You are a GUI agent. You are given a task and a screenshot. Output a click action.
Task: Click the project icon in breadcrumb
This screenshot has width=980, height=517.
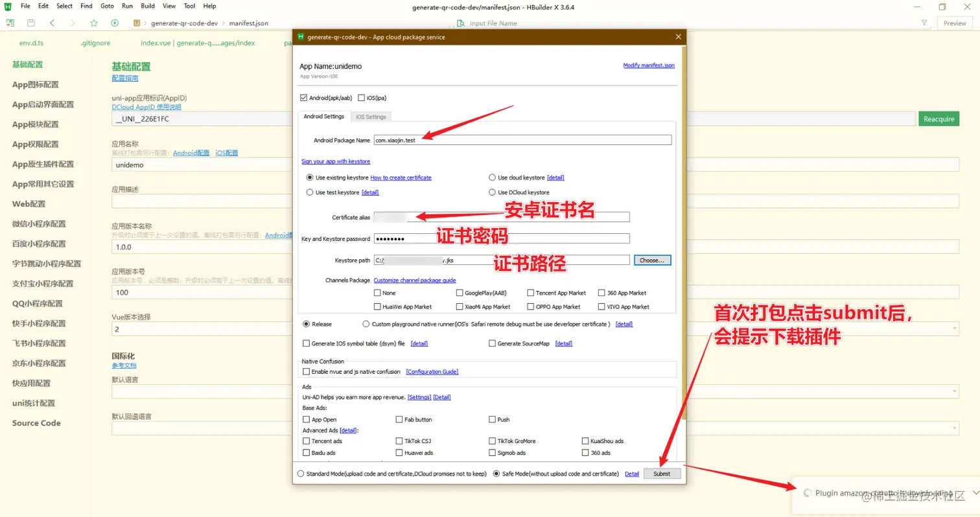[x=137, y=23]
